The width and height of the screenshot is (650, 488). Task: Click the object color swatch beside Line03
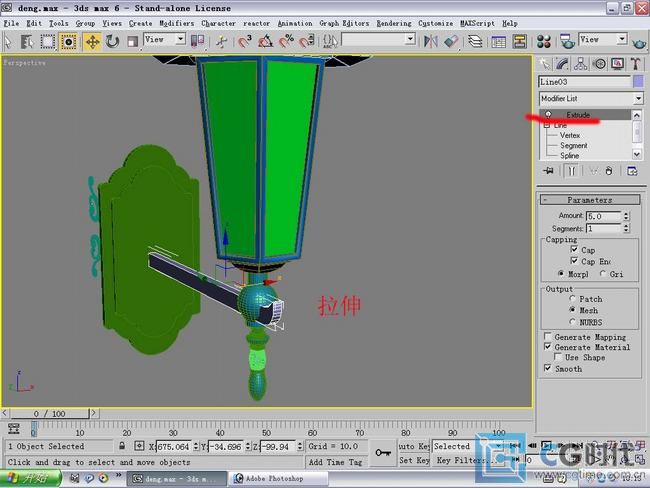coord(638,82)
